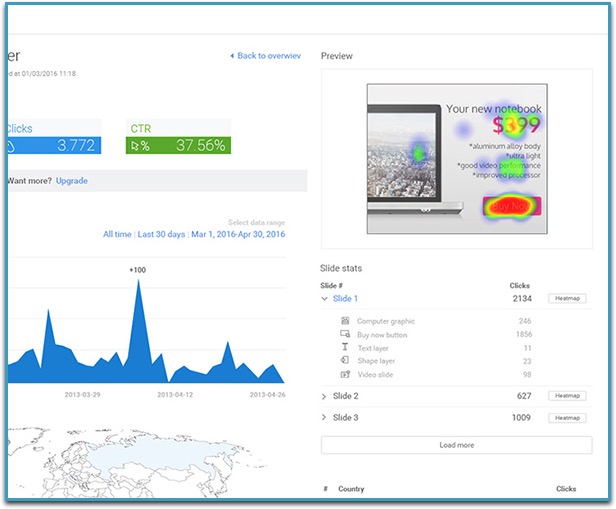The image size is (616, 509).
Task: Click the +100 peak on the chart
Action: click(138, 281)
